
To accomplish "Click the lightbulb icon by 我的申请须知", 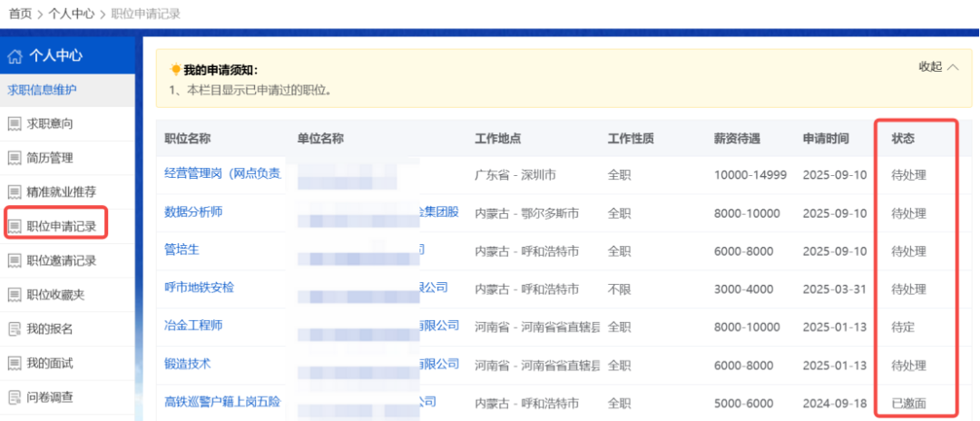I will (x=175, y=70).
